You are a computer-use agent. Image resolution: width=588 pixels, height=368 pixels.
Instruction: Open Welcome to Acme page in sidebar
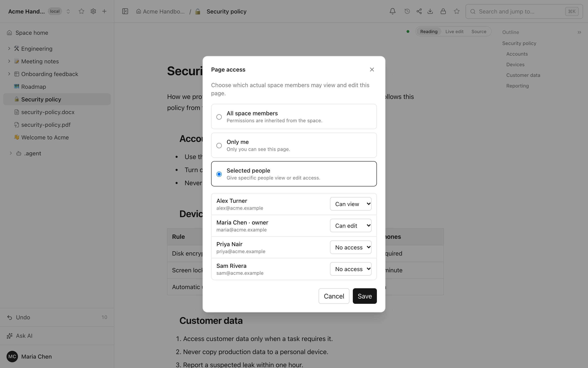tap(57, 137)
